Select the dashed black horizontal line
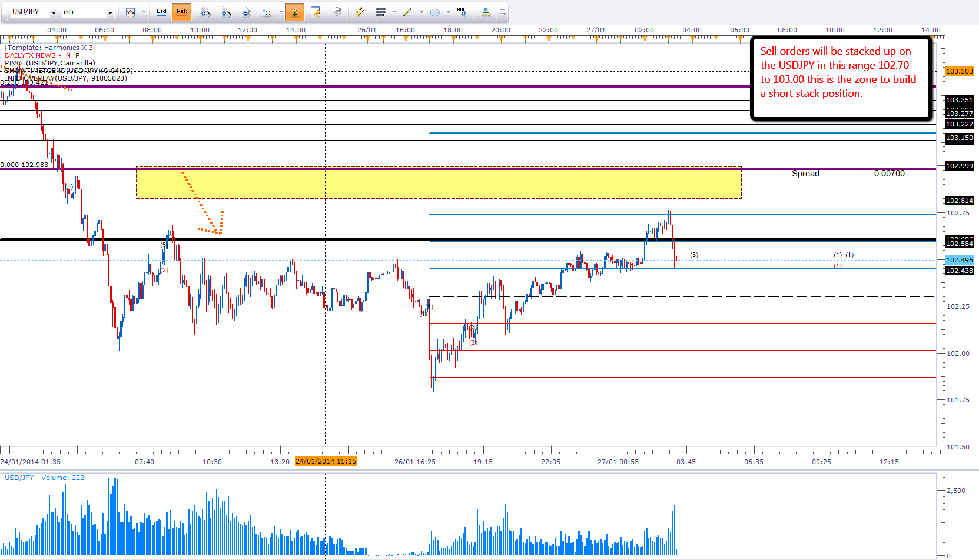This screenshot has width=979, height=560. (x=682, y=296)
